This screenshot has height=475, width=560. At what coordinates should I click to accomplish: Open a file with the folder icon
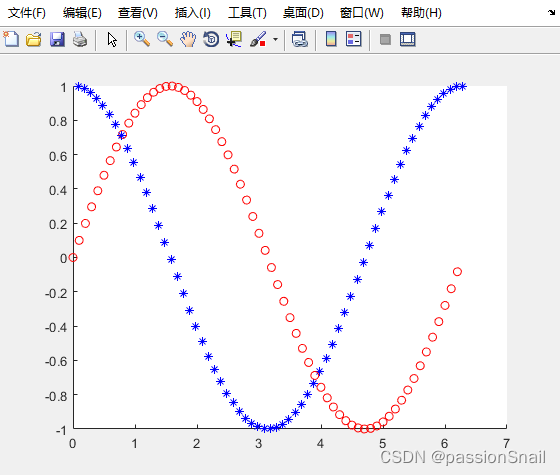[x=34, y=39]
